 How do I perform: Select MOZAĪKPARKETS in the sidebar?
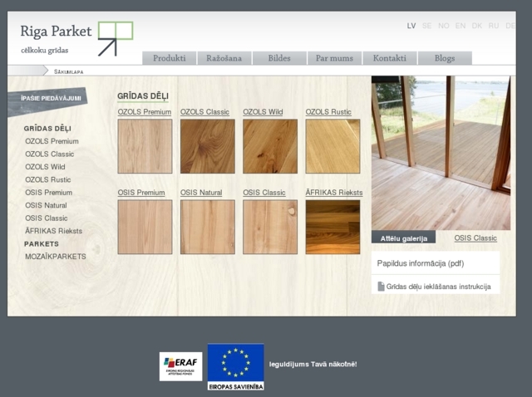pyautogui.click(x=55, y=257)
